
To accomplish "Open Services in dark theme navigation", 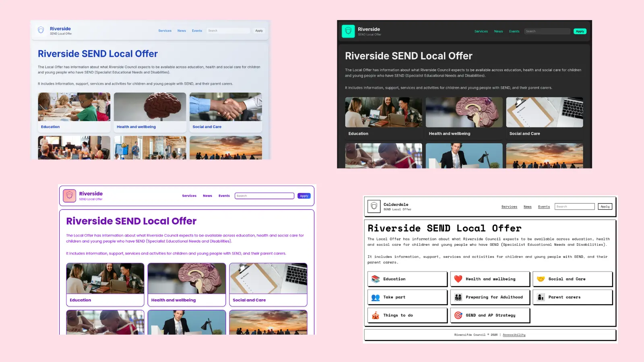I will (481, 31).
